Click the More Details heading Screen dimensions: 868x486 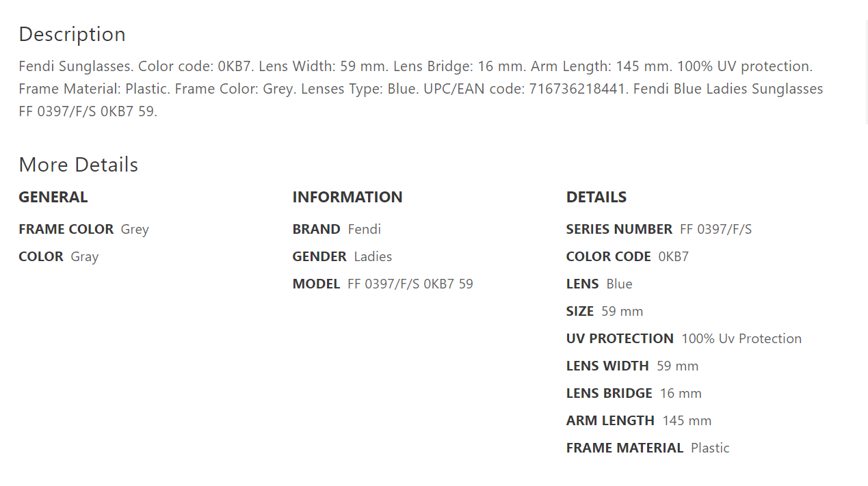click(x=78, y=165)
